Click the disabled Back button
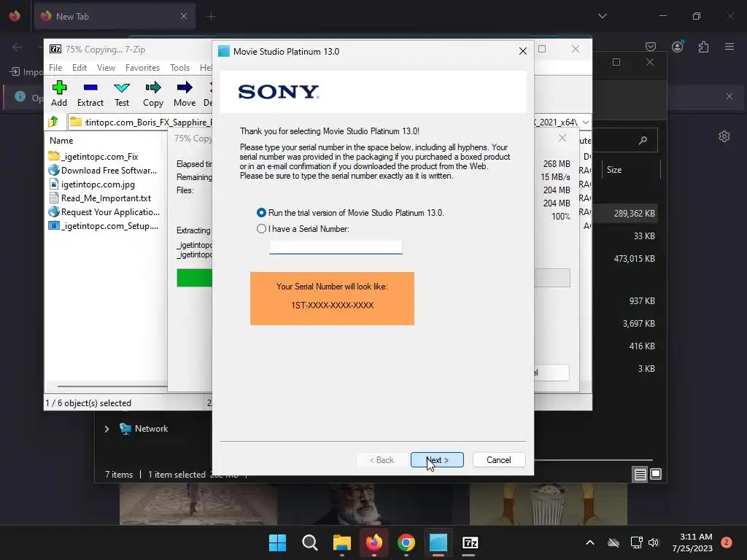The height and width of the screenshot is (560, 747). click(x=382, y=459)
